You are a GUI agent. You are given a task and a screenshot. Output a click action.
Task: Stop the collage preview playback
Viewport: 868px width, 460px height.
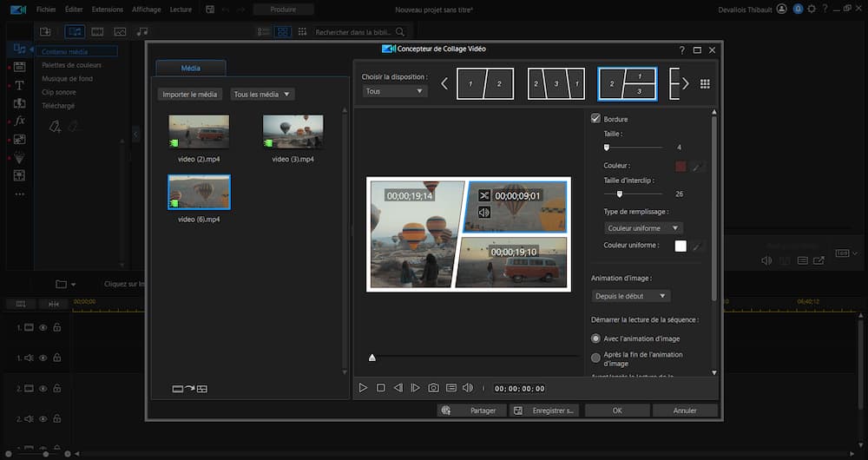coord(381,388)
